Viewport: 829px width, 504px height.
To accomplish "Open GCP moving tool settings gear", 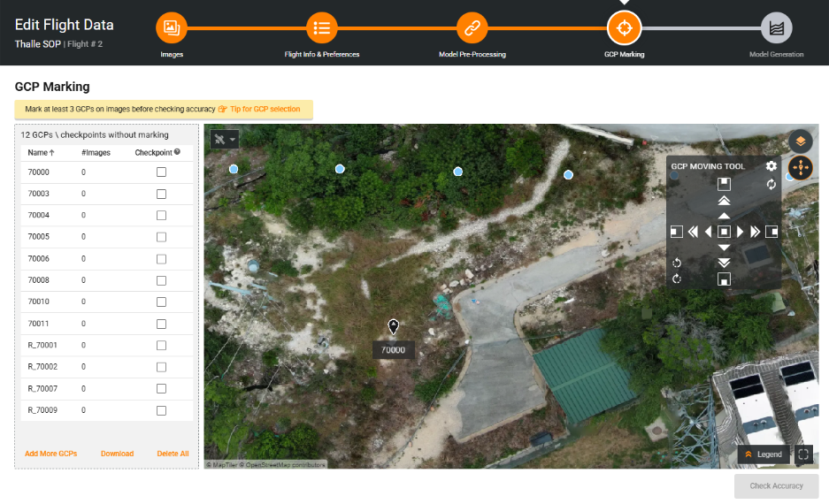I will [x=771, y=166].
